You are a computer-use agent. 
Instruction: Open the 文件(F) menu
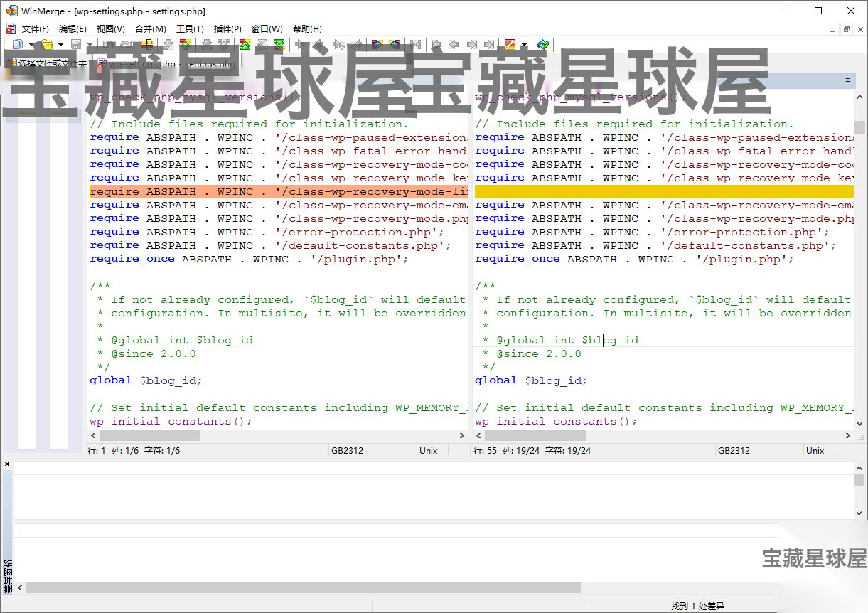coord(36,29)
